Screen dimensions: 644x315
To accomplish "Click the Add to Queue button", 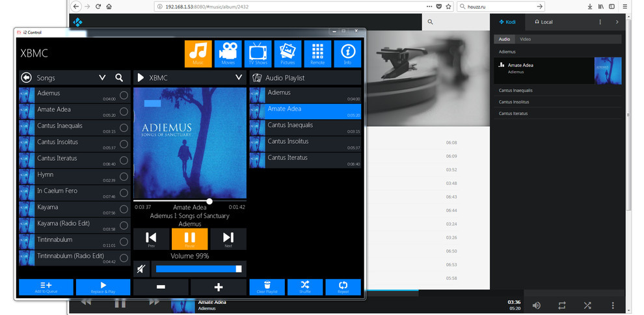I will [x=46, y=287].
